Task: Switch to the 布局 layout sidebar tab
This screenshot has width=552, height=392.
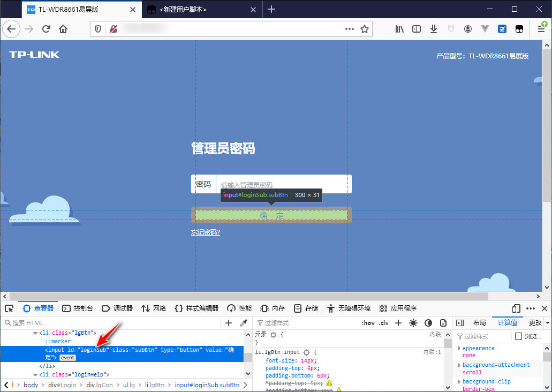Action: click(x=480, y=323)
